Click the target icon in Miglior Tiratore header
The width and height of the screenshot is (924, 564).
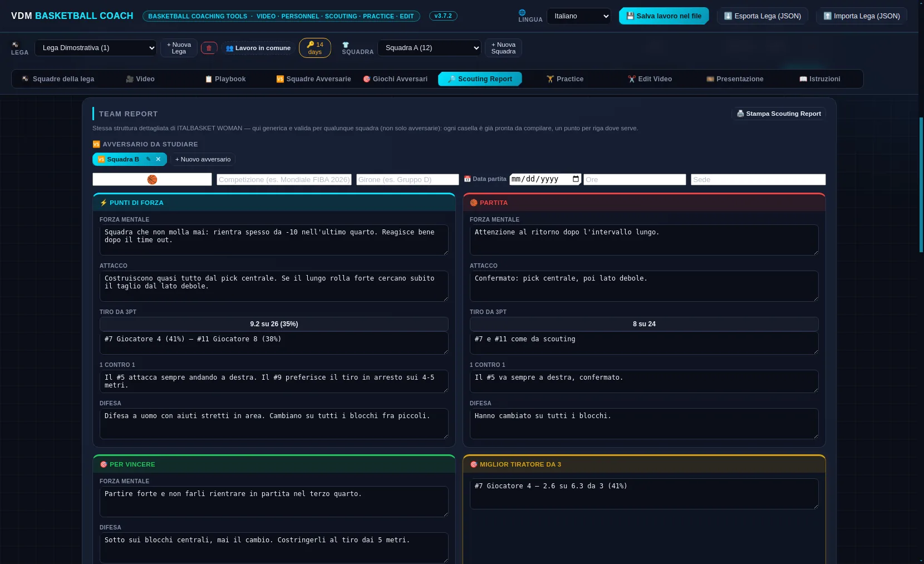[474, 464]
